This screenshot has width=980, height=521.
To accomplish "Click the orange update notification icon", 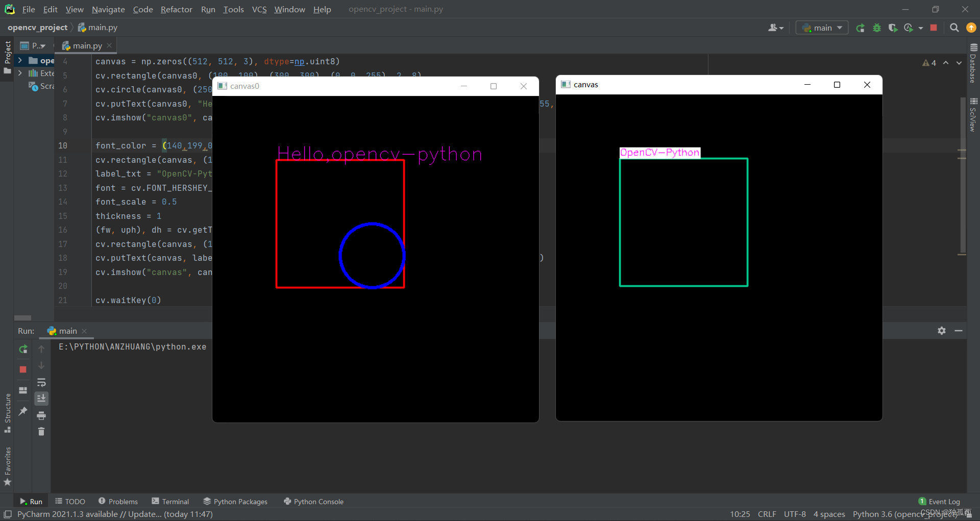I will point(971,28).
